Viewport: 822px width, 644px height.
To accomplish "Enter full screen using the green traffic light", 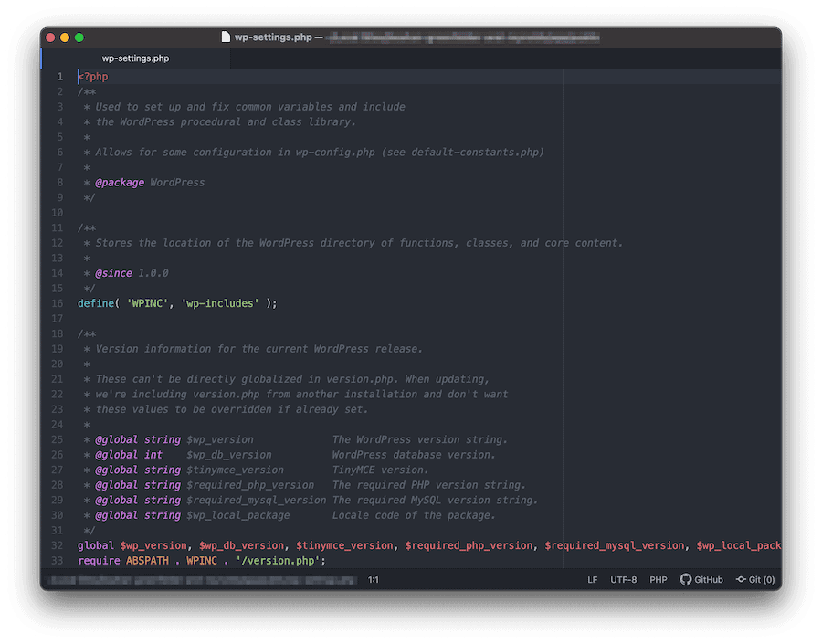I will click(x=79, y=37).
